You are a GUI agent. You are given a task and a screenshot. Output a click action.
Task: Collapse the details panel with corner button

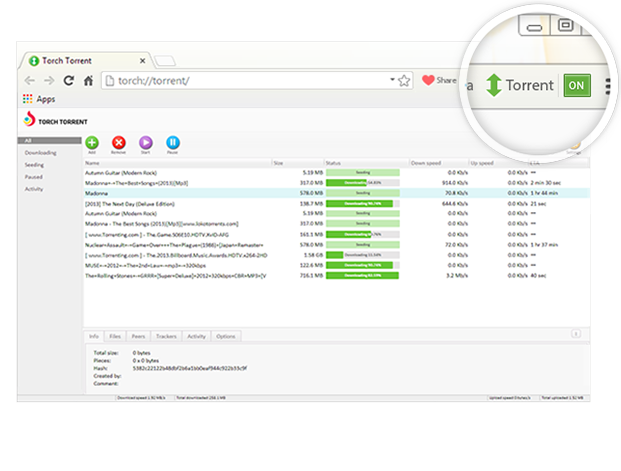pyautogui.click(x=576, y=334)
